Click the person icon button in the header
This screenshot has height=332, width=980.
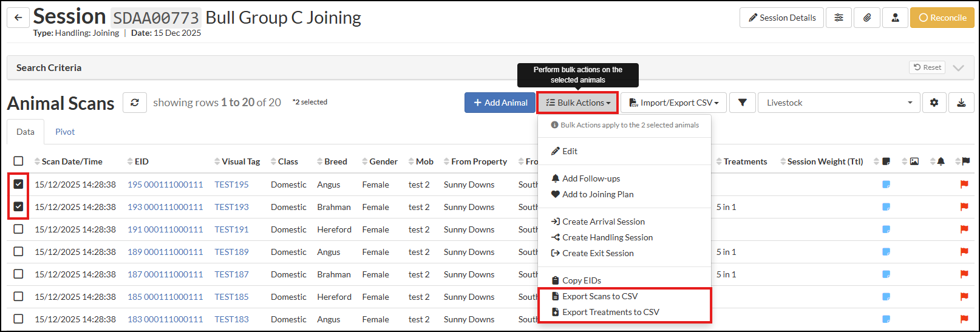pos(895,18)
